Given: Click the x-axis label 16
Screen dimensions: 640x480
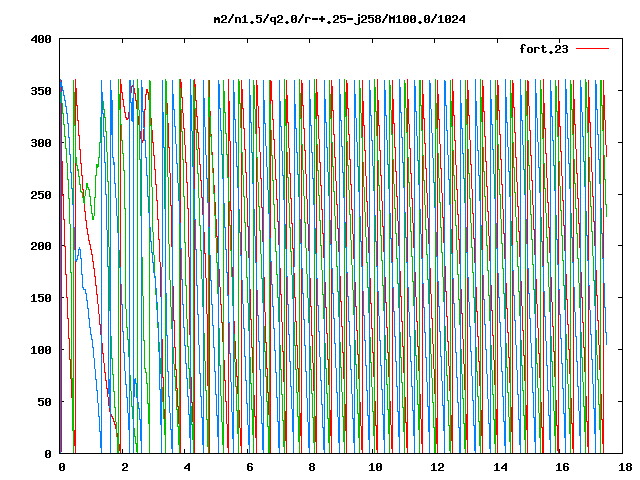Looking at the screenshot, I should click(x=562, y=467).
